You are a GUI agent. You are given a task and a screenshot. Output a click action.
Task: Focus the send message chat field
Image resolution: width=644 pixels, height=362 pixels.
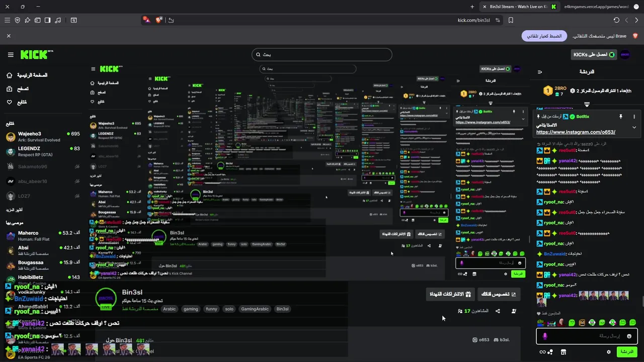[587, 336]
